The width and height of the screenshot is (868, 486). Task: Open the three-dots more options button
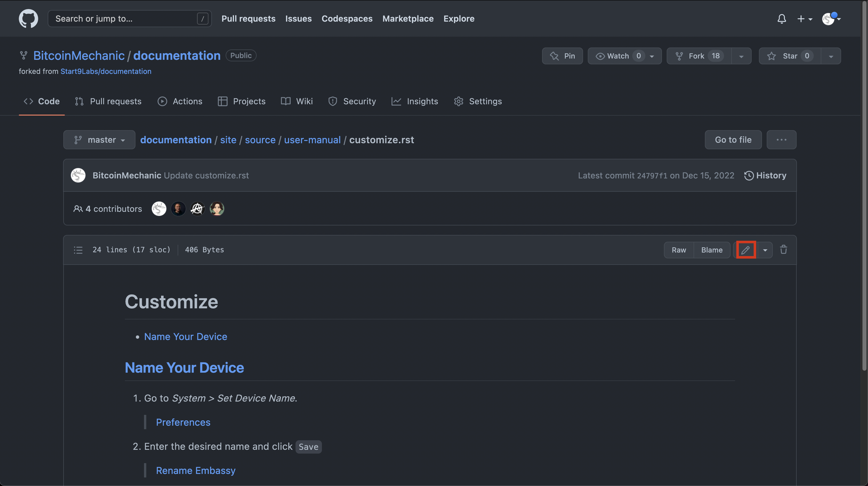pos(781,140)
